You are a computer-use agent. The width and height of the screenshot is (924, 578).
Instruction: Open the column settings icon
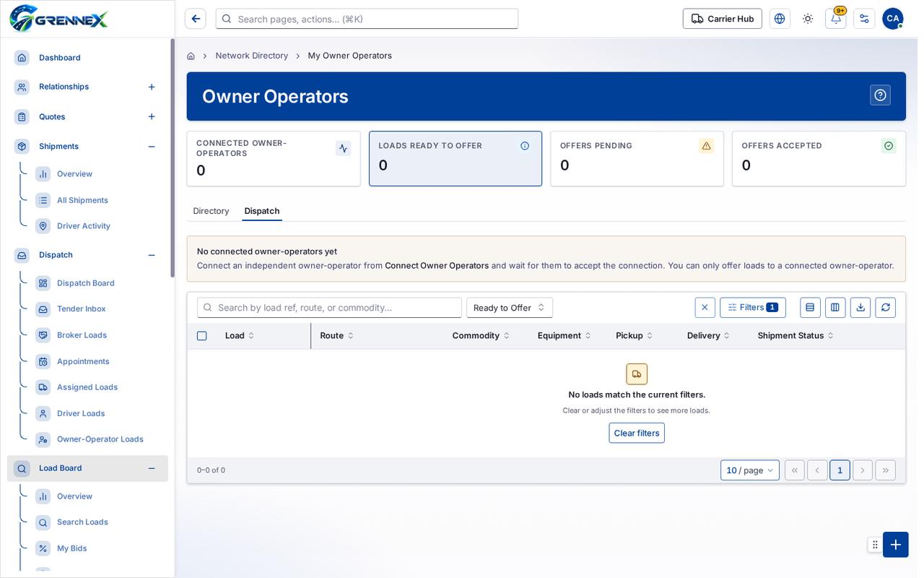pyautogui.click(x=835, y=308)
